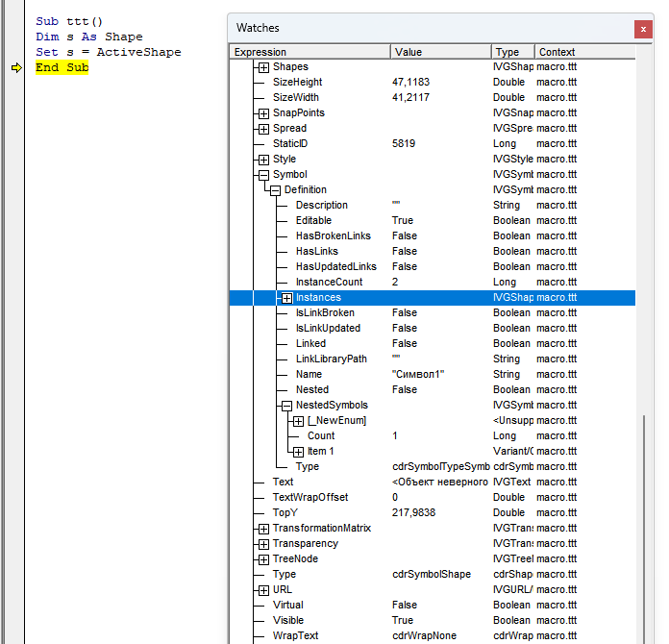Select the WrapText row
The height and width of the screenshot is (644, 669).
click(433, 635)
